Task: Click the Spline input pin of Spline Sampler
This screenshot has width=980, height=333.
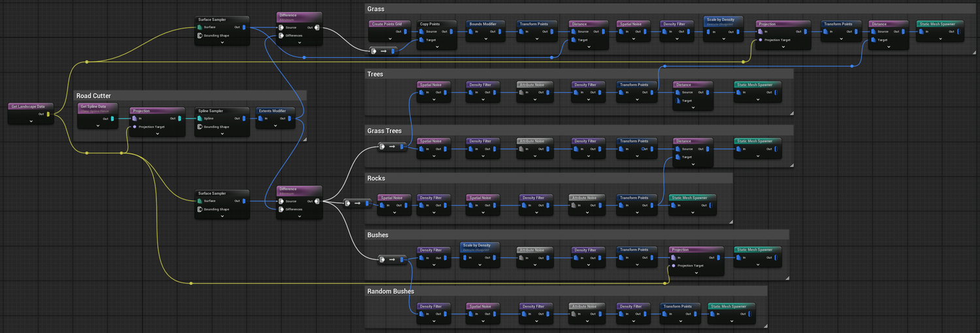Action: click(x=200, y=119)
